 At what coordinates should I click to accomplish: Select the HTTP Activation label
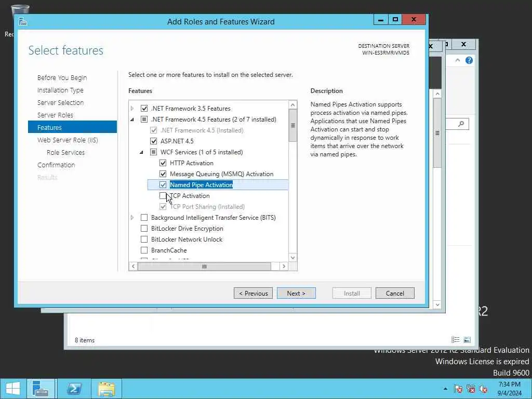(x=192, y=163)
